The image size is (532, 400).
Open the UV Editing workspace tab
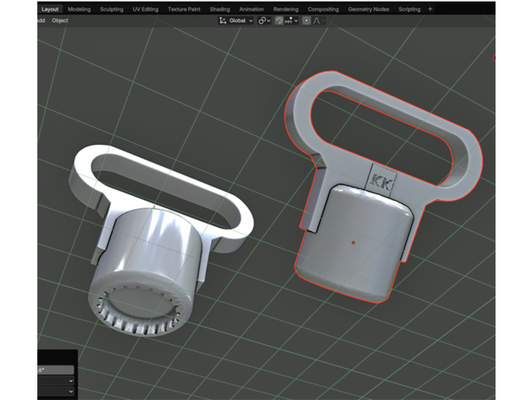point(147,8)
